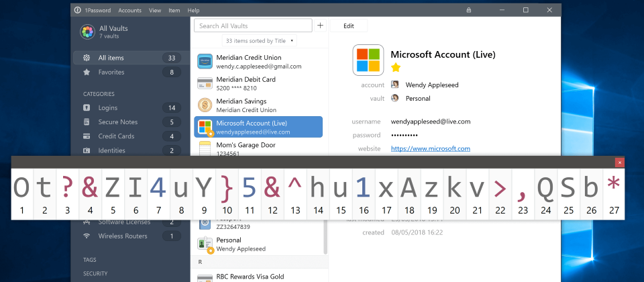Click the Identities category icon

(x=87, y=150)
